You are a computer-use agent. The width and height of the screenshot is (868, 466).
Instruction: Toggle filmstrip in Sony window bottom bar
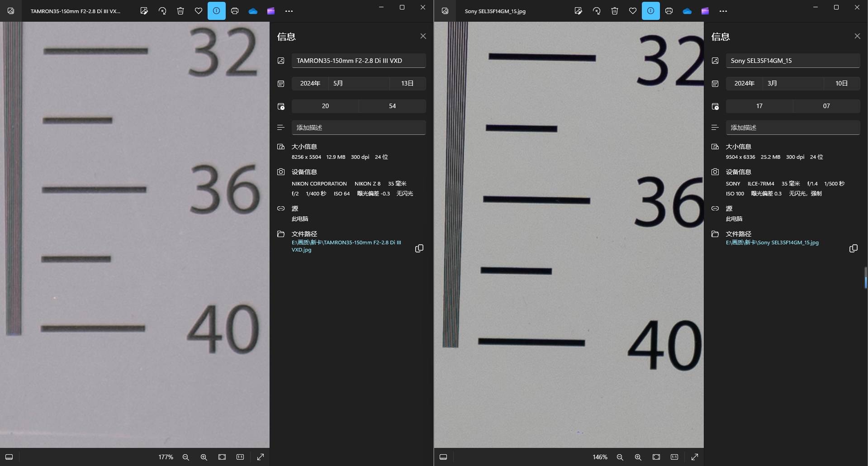click(x=443, y=457)
